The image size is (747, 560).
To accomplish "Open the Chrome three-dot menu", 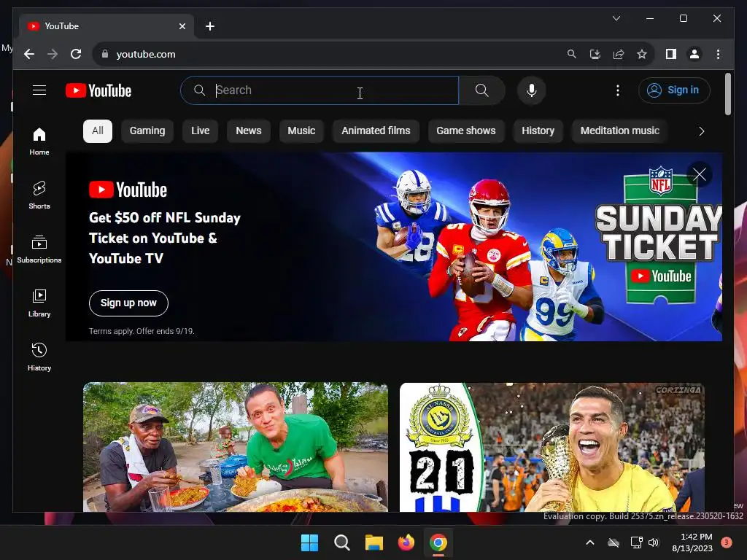I will (x=718, y=54).
